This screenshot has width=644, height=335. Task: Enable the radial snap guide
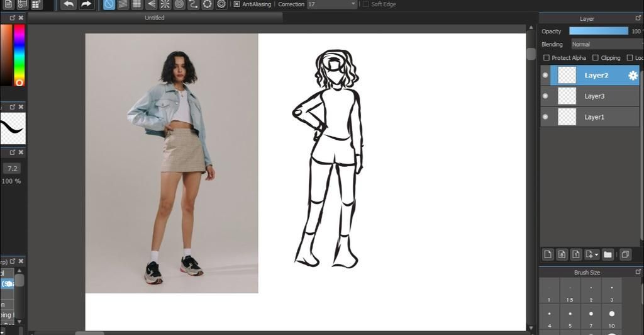pos(165,4)
